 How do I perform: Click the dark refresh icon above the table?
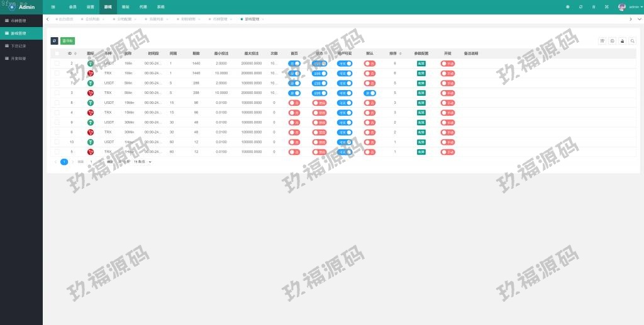tap(54, 41)
